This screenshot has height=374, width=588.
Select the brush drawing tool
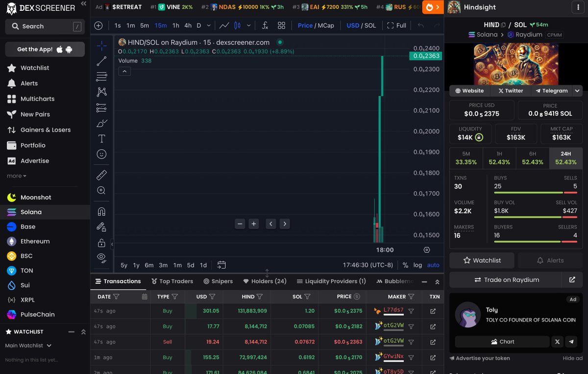[x=101, y=123]
